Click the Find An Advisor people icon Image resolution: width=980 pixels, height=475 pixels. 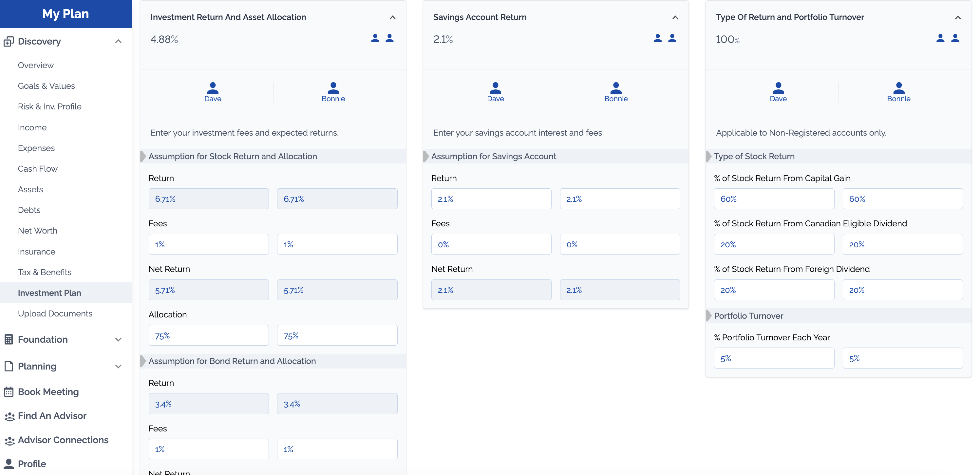tap(9, 416)
